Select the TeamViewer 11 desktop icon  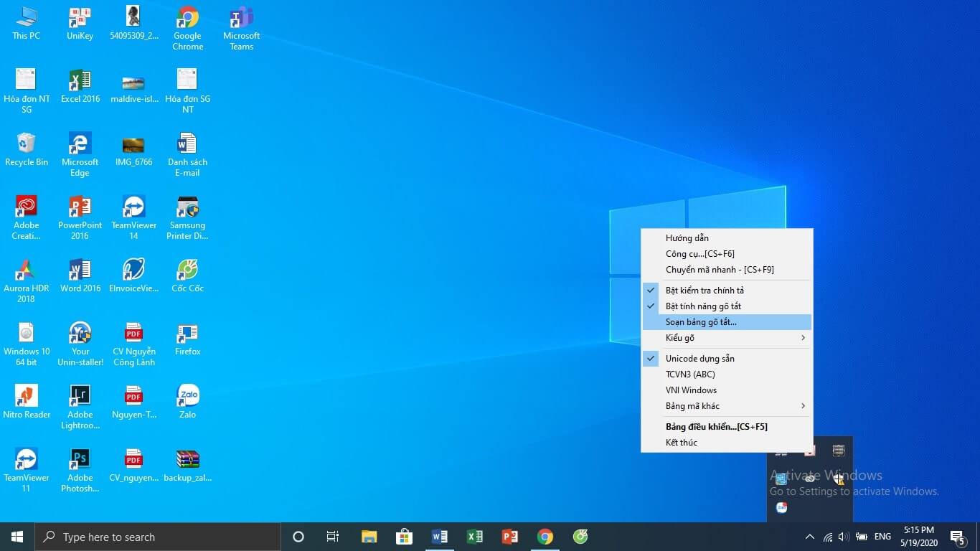27,471
